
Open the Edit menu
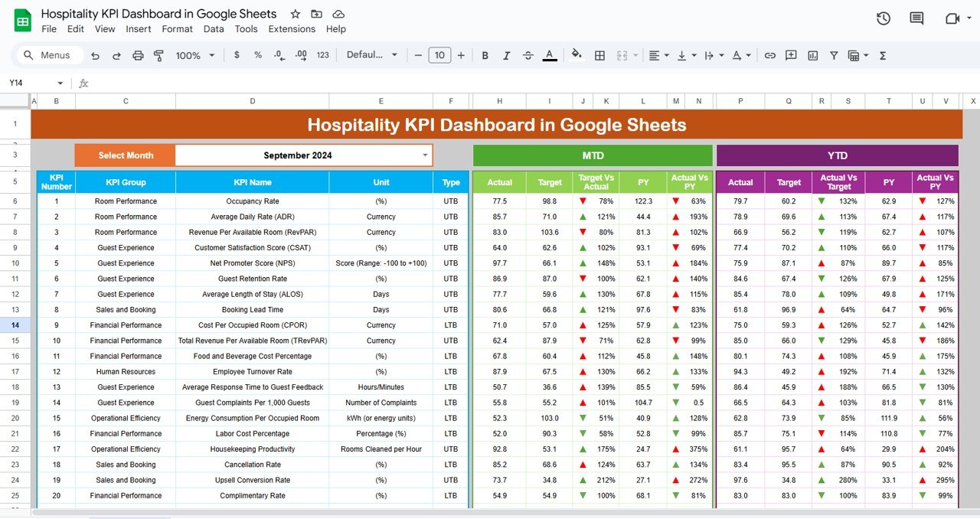(x=76, y=29)
